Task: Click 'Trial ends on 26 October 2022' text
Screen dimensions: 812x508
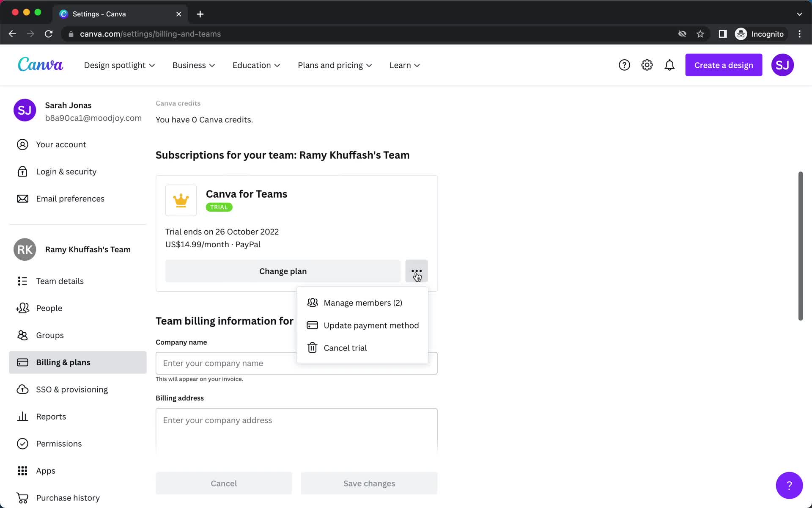Action: [222, 232]
